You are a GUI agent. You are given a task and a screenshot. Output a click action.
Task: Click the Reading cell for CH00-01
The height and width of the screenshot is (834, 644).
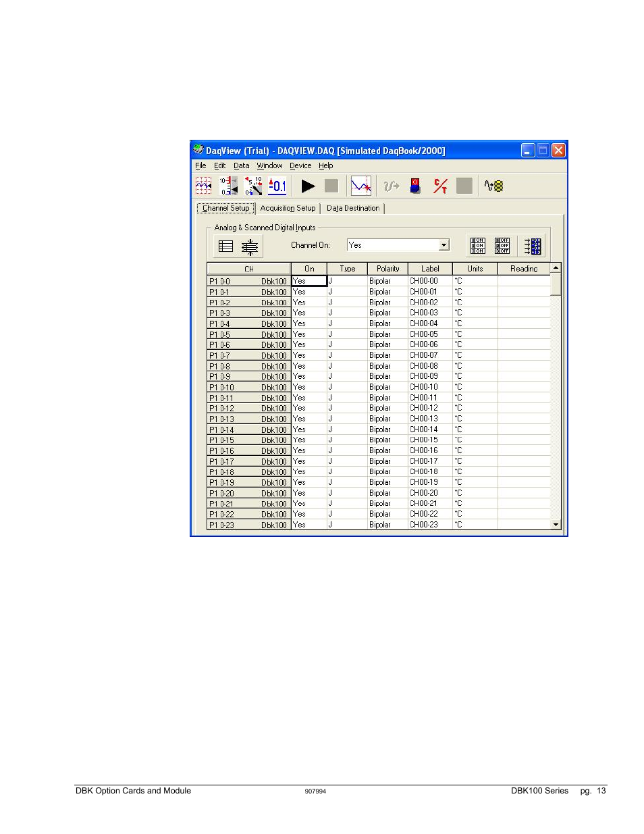(524, 292)
